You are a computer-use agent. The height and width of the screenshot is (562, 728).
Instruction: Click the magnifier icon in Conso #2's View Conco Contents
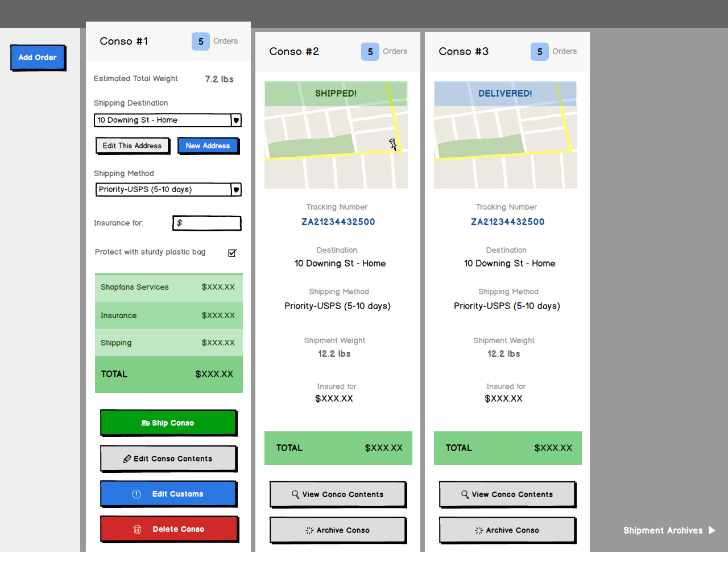295,494
